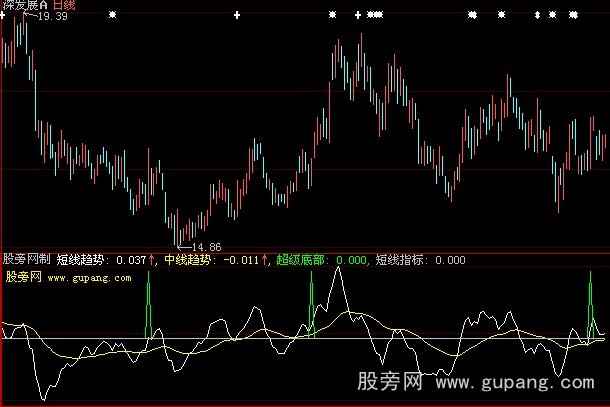Click the rightmost asterisk marker on top row
610x407 pixels.
pos(572,16)
